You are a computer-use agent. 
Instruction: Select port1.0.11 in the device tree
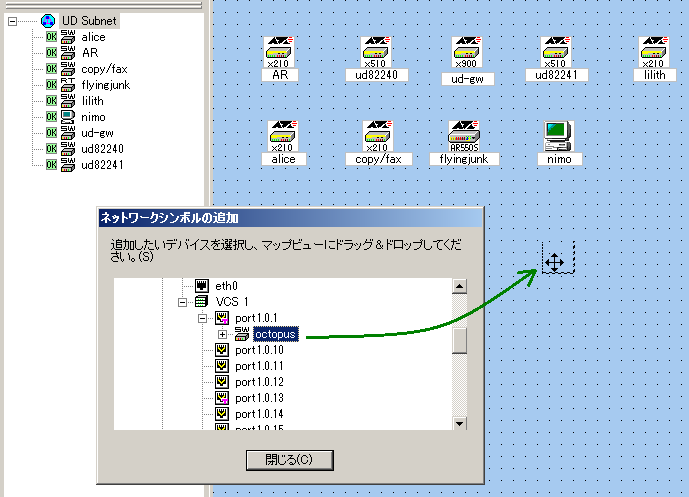click(259, 366)
